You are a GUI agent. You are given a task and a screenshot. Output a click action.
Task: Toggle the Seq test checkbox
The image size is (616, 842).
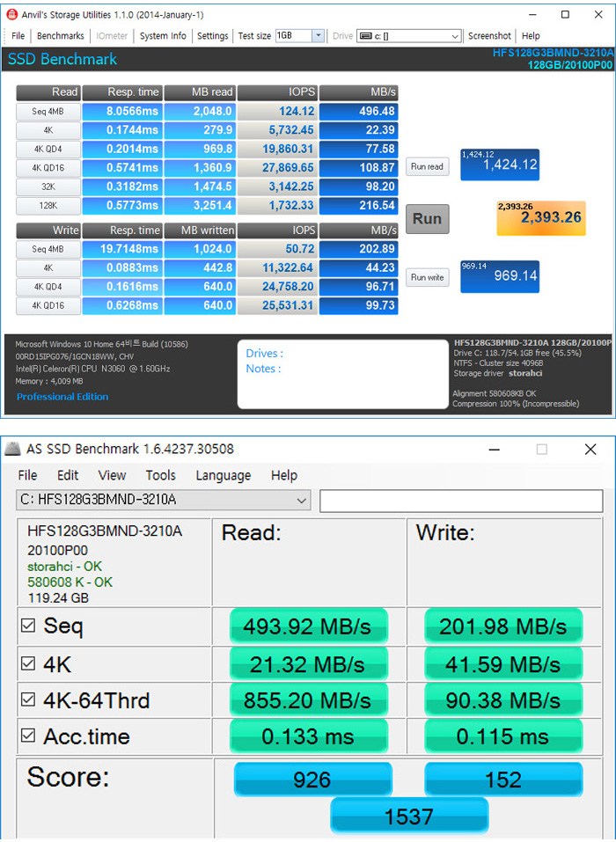[x=28, y=626]
